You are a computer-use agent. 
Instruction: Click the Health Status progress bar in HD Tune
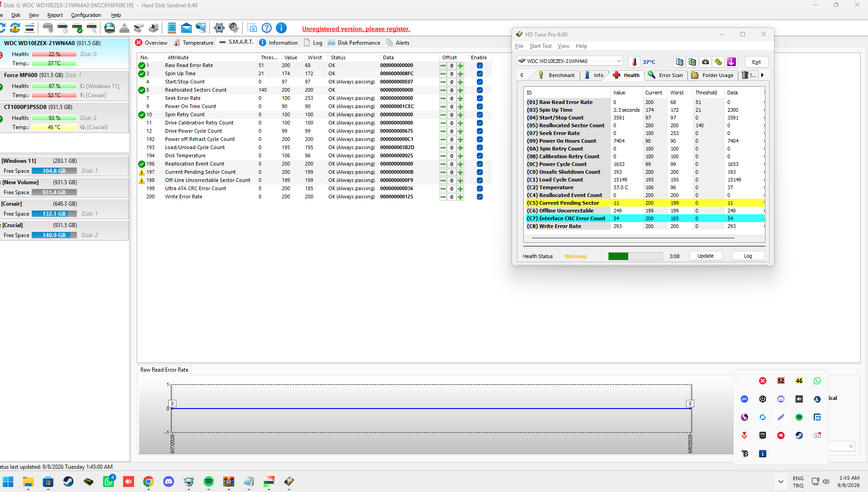635,256
